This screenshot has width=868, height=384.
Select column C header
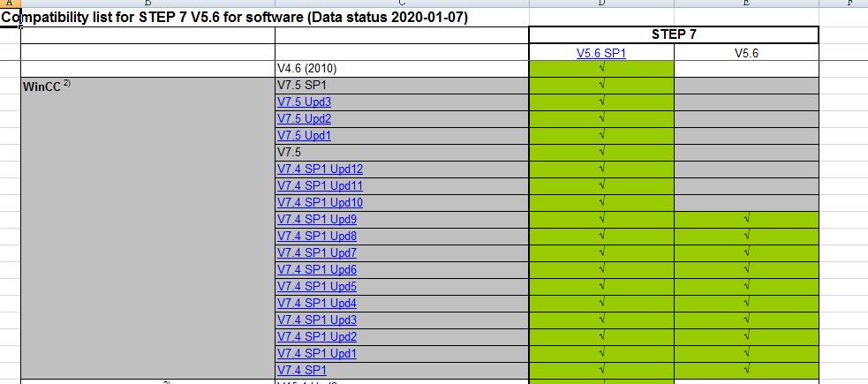point(402,4)
